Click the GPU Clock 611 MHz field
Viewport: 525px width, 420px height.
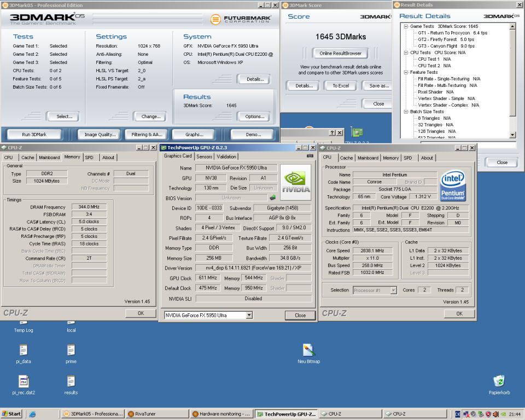pyautogui.click(x=208, y=278)
